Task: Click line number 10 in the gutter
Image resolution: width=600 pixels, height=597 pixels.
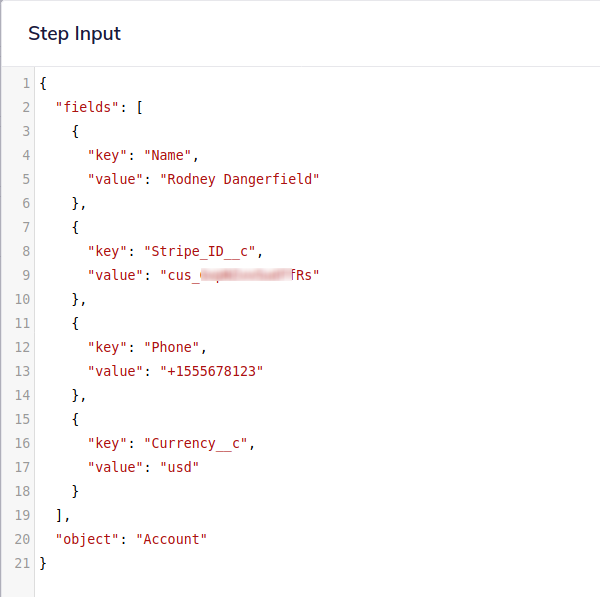Action: 22,299
